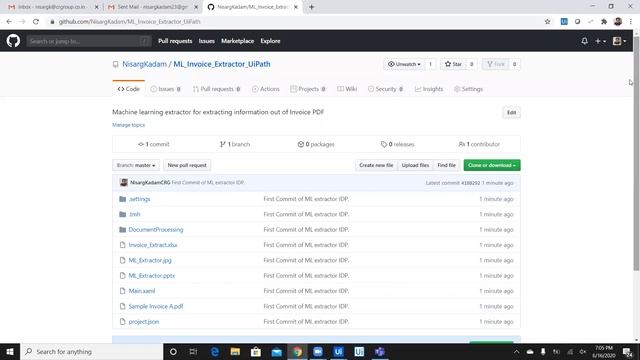This screenshot has width=640, height=360.
Task: Click Upload files
Action: coord(415,165)
